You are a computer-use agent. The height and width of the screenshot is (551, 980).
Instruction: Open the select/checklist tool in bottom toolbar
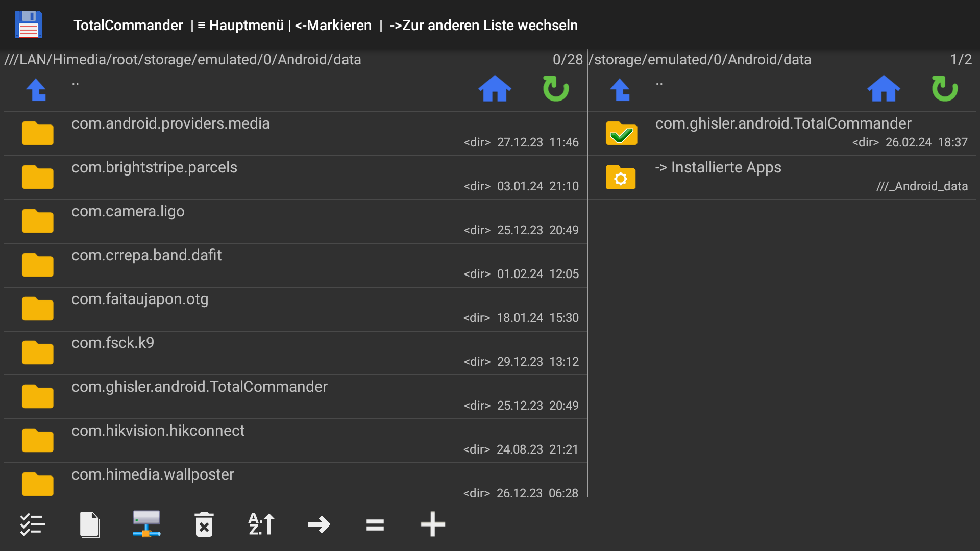[33, 524]
